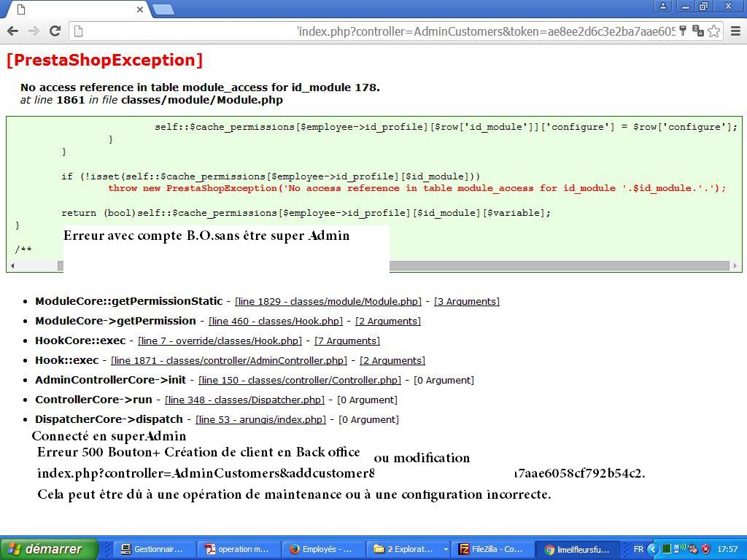Viewport: 747px width, 560px height.
Task: Show 2 Arguments for ModuleCore->getPermission
Action: [x=388, y=322]
